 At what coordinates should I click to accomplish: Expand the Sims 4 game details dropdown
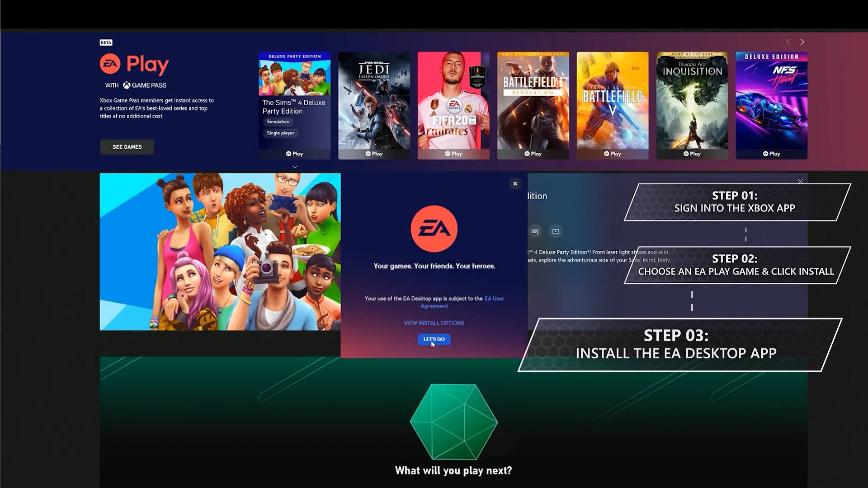click(295, 166)
